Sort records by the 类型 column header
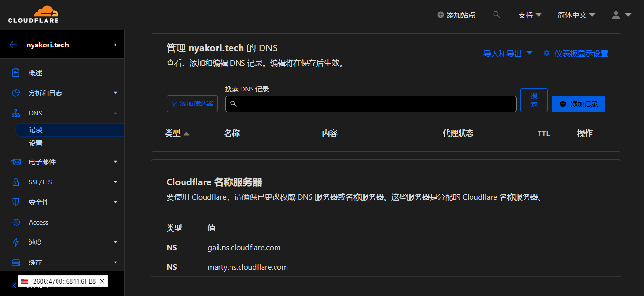This screenshot has width=644, height=296. (x=177, y=133)
